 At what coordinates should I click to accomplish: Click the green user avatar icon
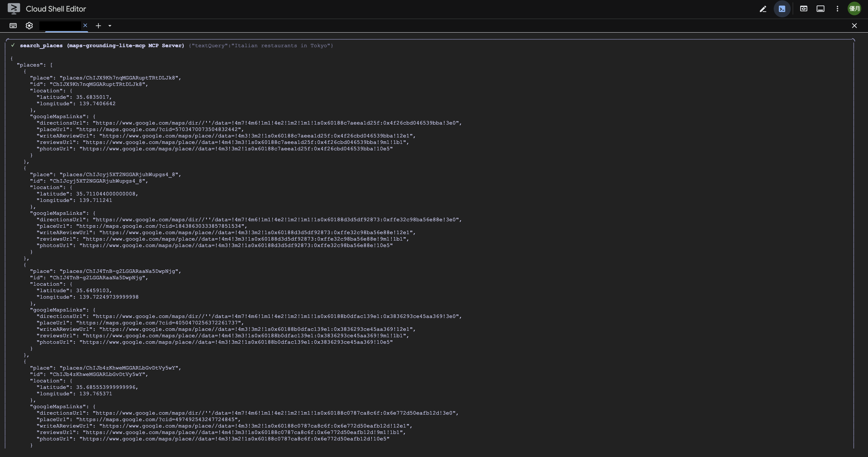pos(854,9)
